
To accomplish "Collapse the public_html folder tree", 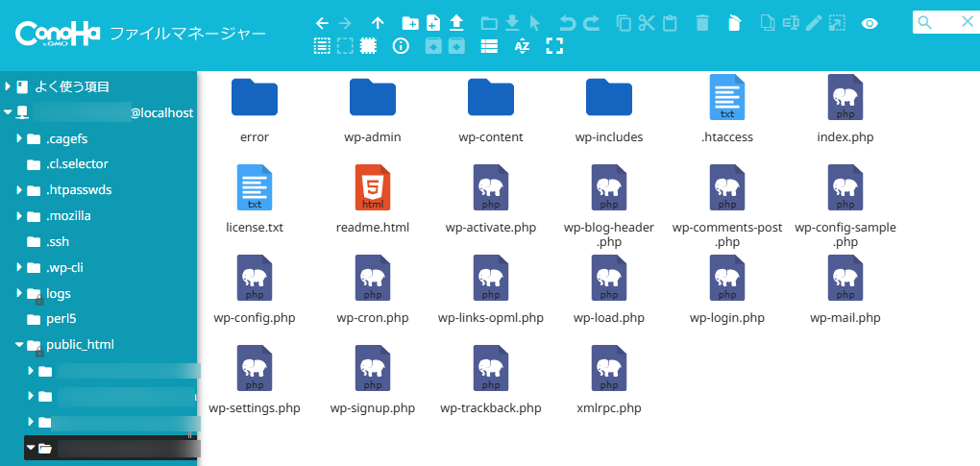I will tap(19, 345).
